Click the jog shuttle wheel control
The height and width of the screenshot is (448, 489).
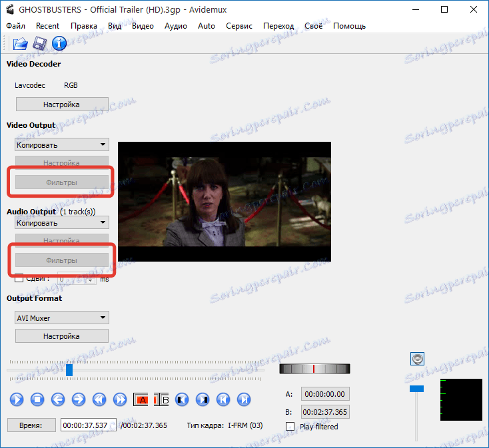pyautogui.click(x=314, y=369)
